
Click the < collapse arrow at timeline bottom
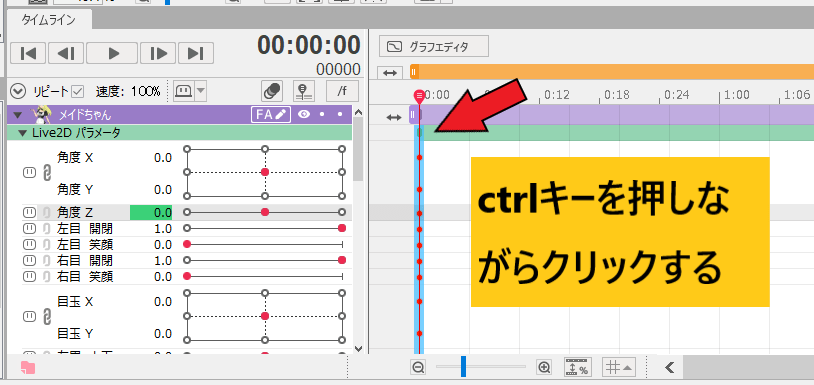[x=669, y=367]
